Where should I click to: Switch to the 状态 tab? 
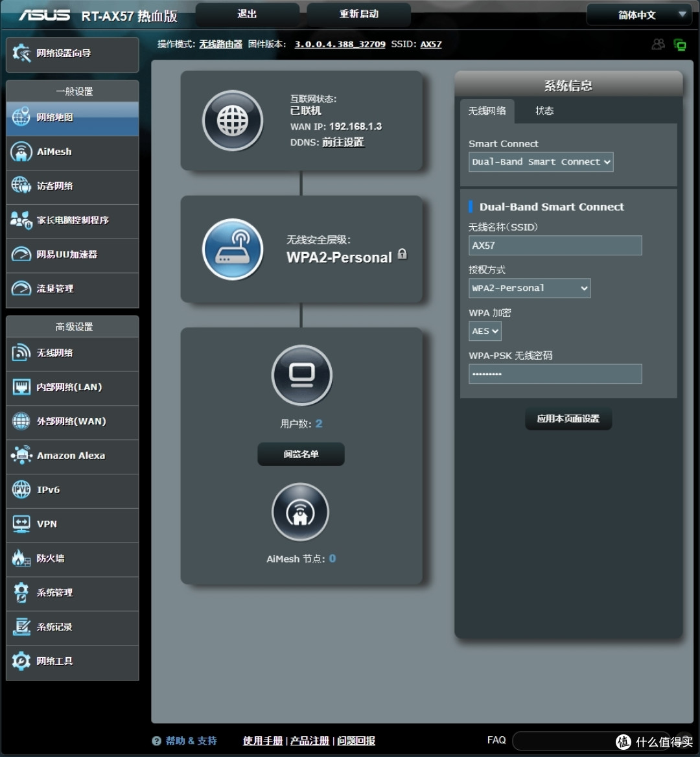coord(544,111)
